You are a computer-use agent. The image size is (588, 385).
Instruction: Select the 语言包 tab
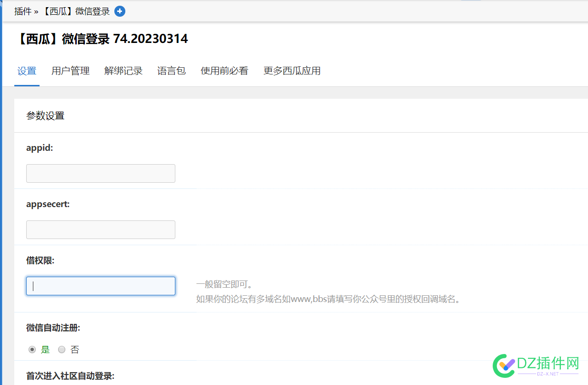click(172, 71)
